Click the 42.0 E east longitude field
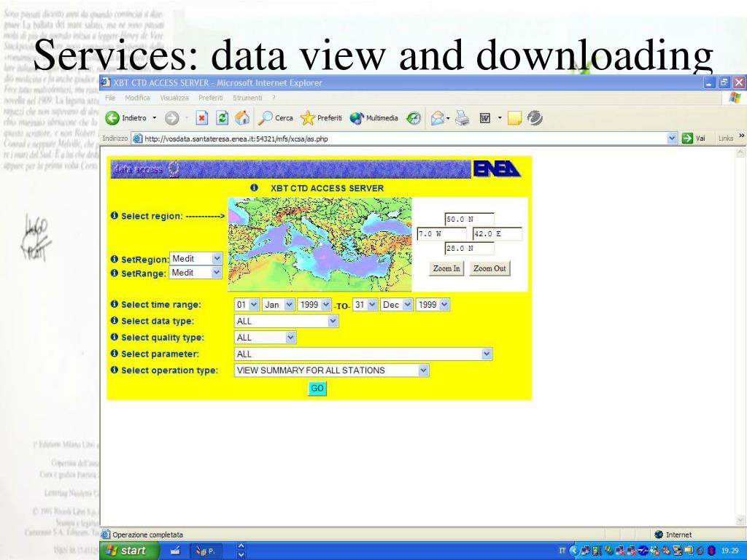 pyautogui.click(x=498, y=234)
